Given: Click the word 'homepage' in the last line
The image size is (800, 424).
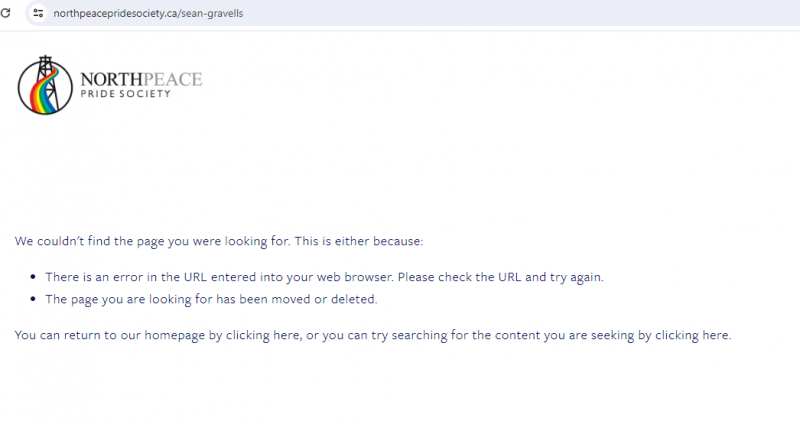Looking at the screenshot, I should (x=174, y=335).
